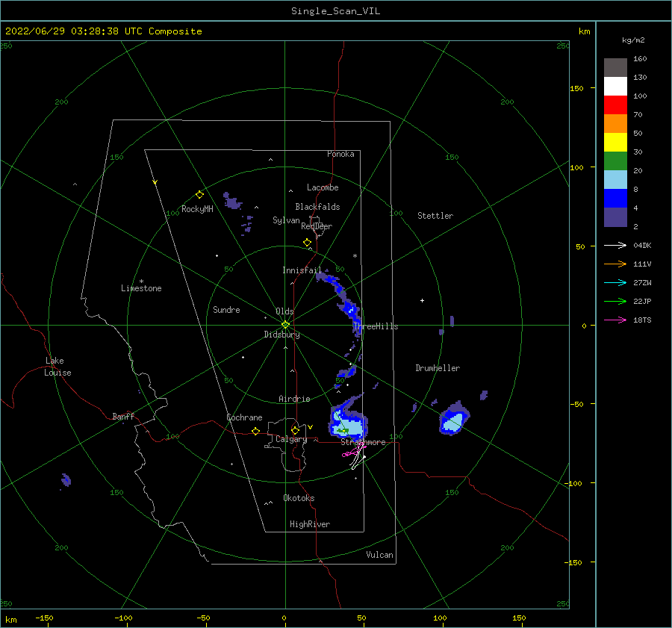This screenshot has width=672, height=628.
Task: Click the Limestone label
Action: [141, 288]
